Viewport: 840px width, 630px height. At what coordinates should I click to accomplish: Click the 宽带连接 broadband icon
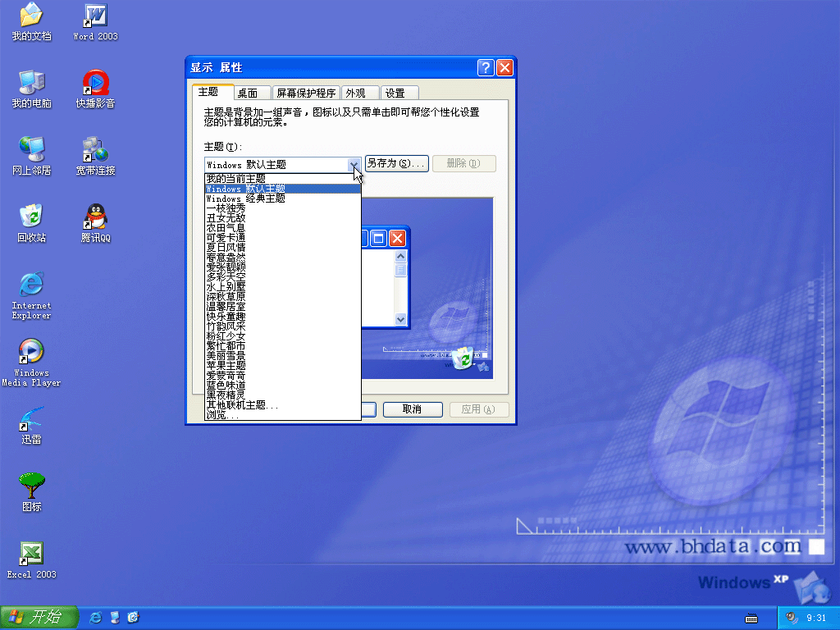tap(96, 150)
